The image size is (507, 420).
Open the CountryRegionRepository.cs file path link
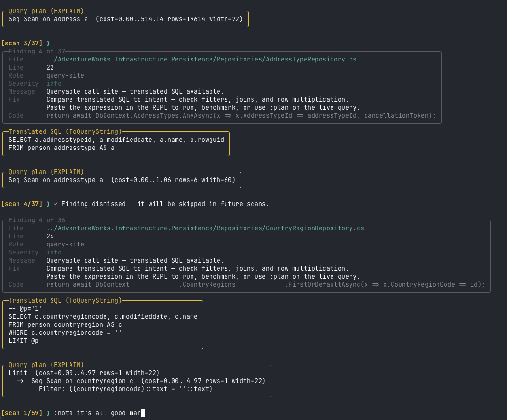click(205, 228)
